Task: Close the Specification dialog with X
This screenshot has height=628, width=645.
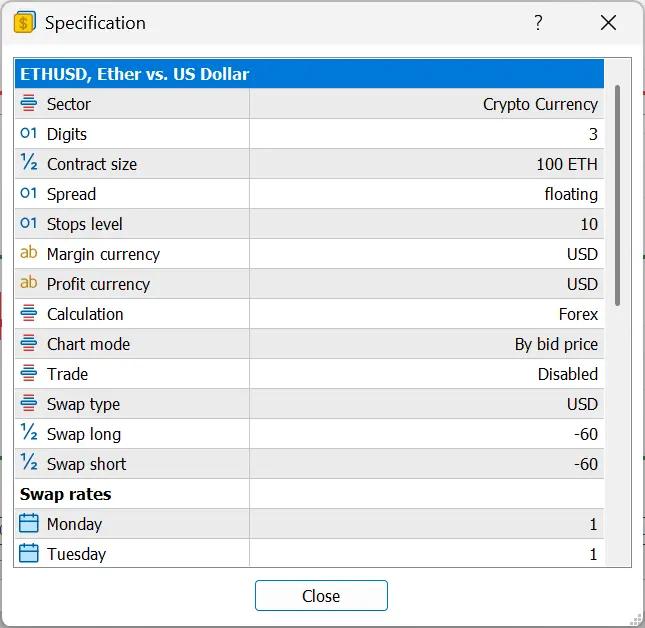Action: pyautogui.click(x=608, y=23)
